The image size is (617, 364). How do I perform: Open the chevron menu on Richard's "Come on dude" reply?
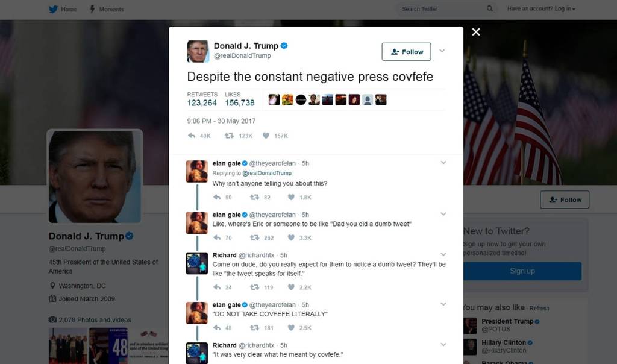pos(443,254)
